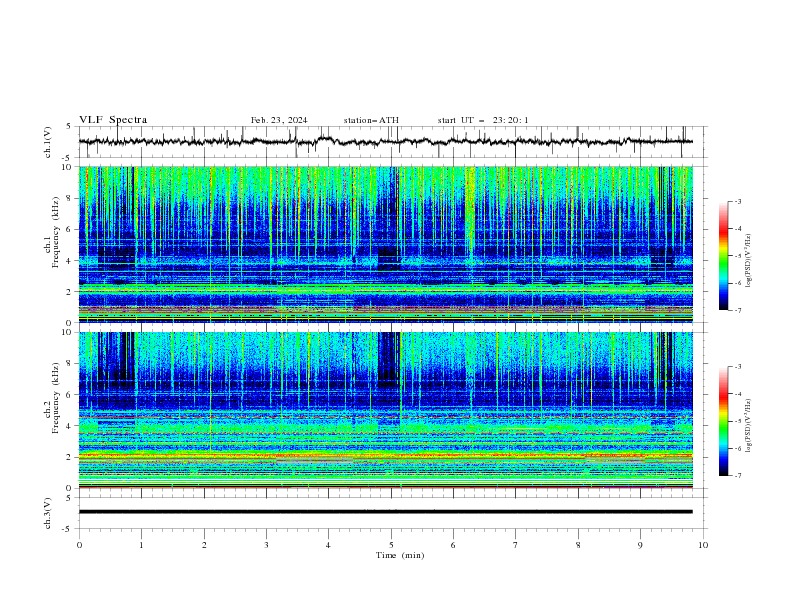
Task: Click the '-3' value on ch.1 colorbar
Action: click(x=737, y=201)
